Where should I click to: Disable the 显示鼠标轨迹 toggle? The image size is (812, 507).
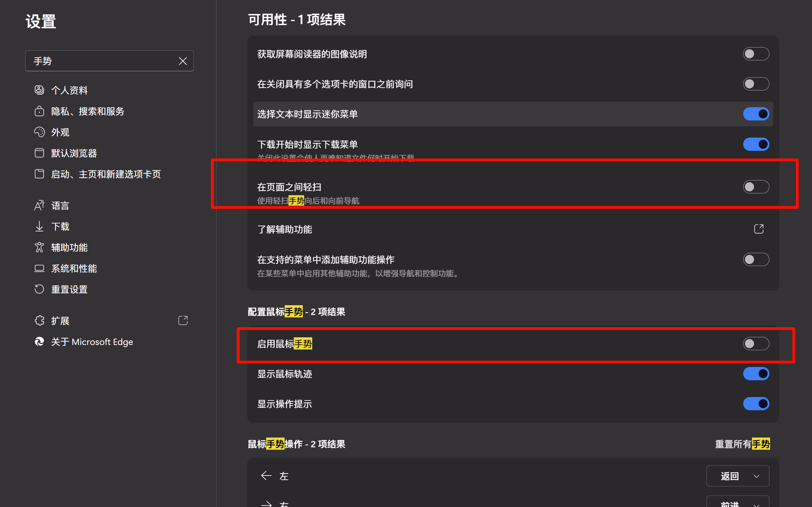pyautogui.click(x=756, y=374)
